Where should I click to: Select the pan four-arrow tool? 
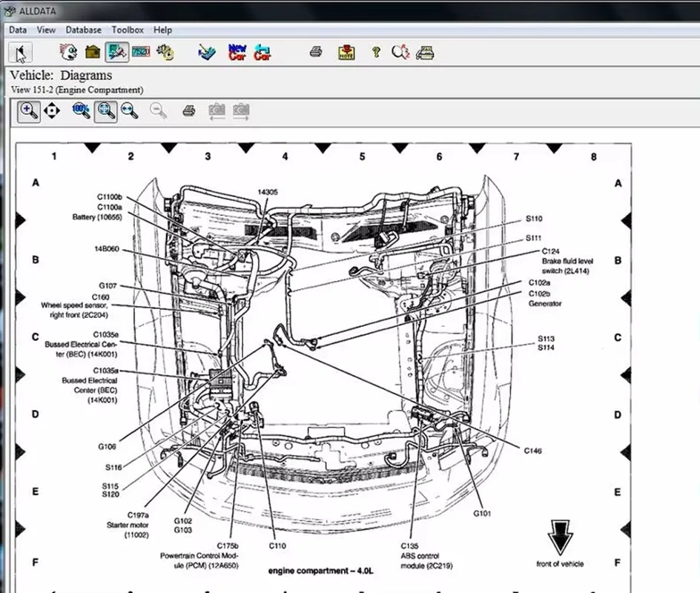pyautogui.click(x=51, y=111)
